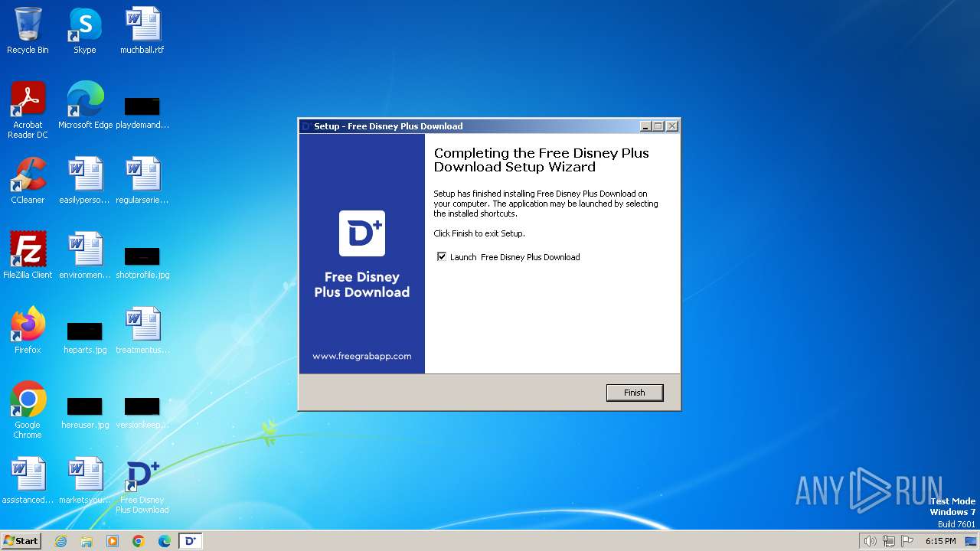980x551 pixels.
Task: Open Chrome from the taskbar
Action: tap(139, 541)
